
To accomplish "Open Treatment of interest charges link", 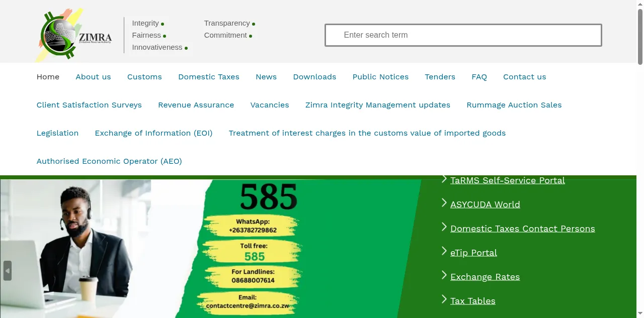I will coord(367,133).
